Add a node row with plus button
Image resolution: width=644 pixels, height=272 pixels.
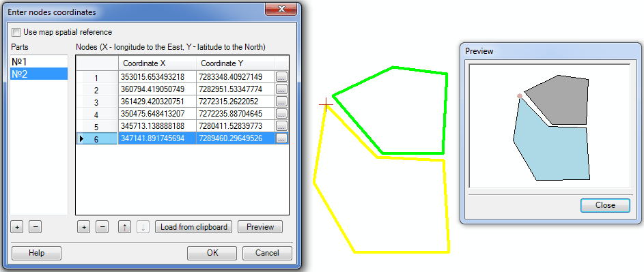click(83, 227)
